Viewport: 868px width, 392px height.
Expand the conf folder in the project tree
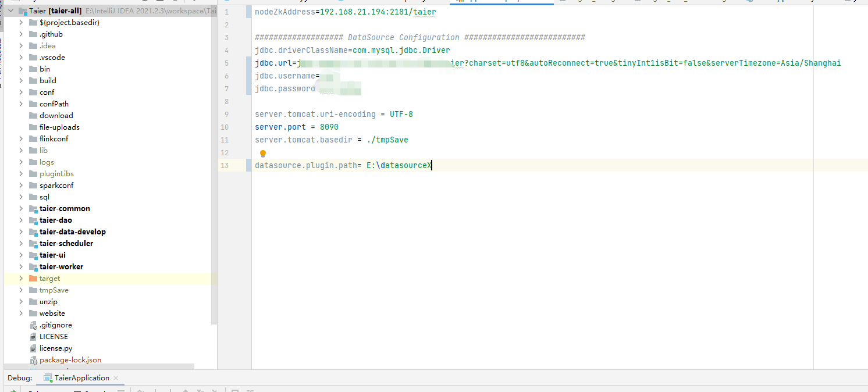(x=21, y=92)
